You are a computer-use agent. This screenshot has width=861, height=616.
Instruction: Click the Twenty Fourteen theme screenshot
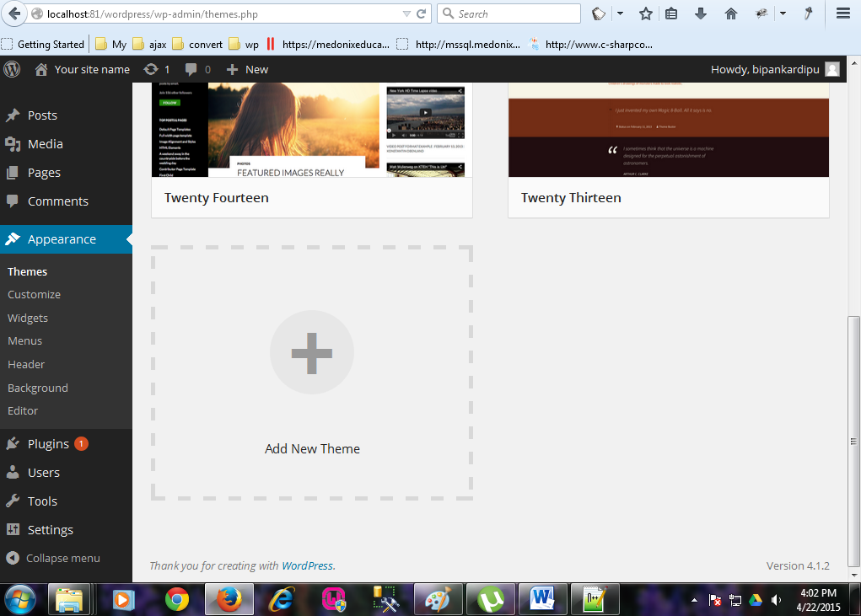312,130
